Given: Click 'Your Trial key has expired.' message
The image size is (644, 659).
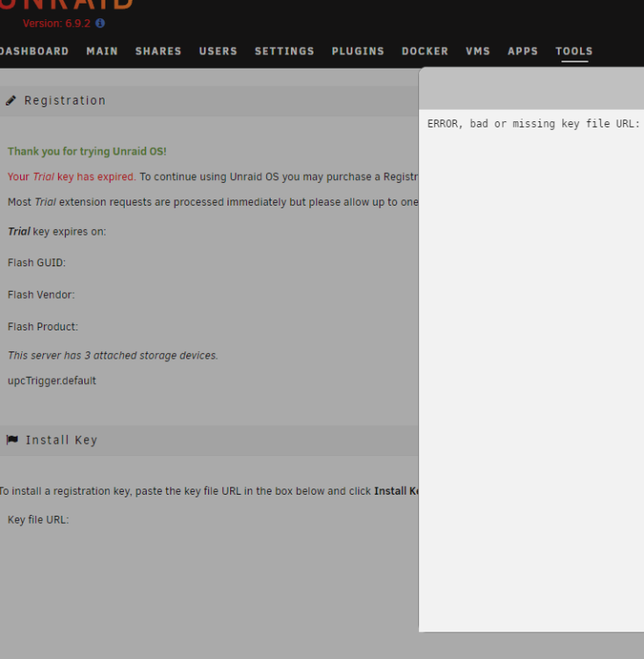Looking at the screenshot, I should (x=72, y=177).
